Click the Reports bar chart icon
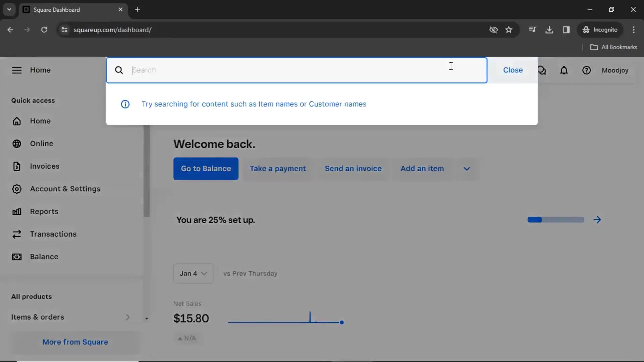 click(x=17, y=212)
